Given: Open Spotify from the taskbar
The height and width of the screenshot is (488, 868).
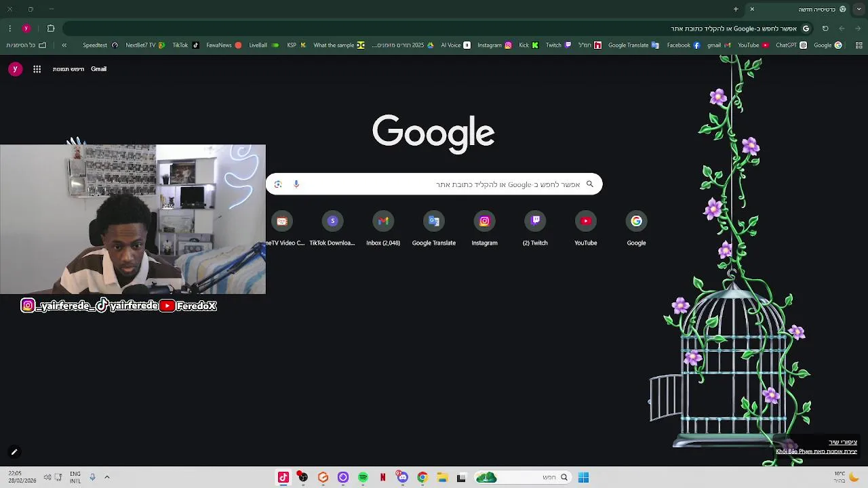Looking at the screenshot, I should 363,477.
